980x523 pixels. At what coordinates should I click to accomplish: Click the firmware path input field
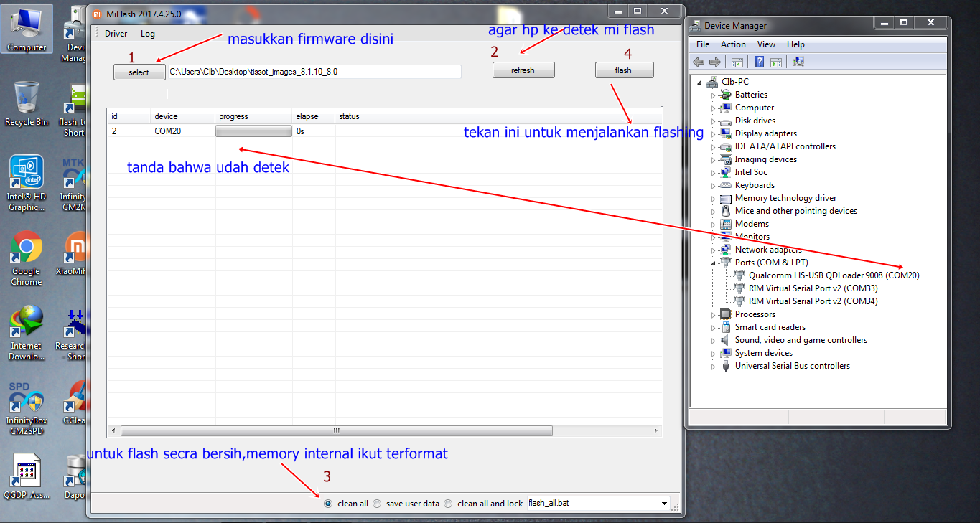pyautogui.click(x=314, y=72)
